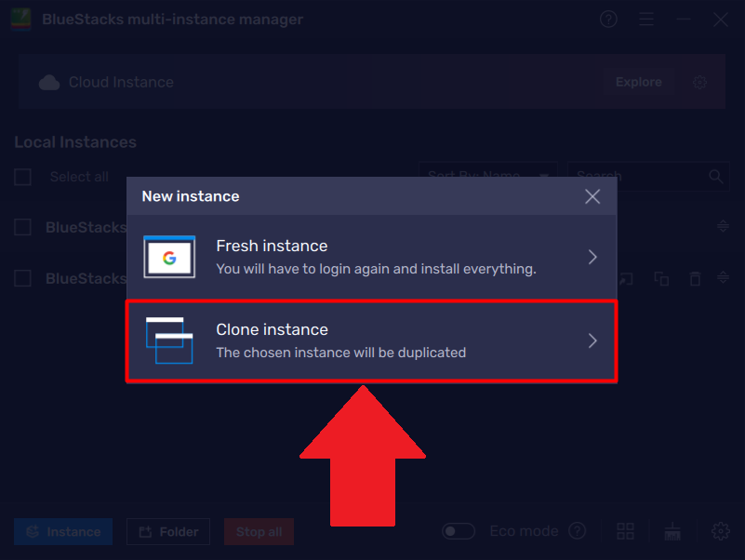Click the arrange grid icon in bottom bar
The height and width of the screenshot is (560, 745).
coord(625,531)
